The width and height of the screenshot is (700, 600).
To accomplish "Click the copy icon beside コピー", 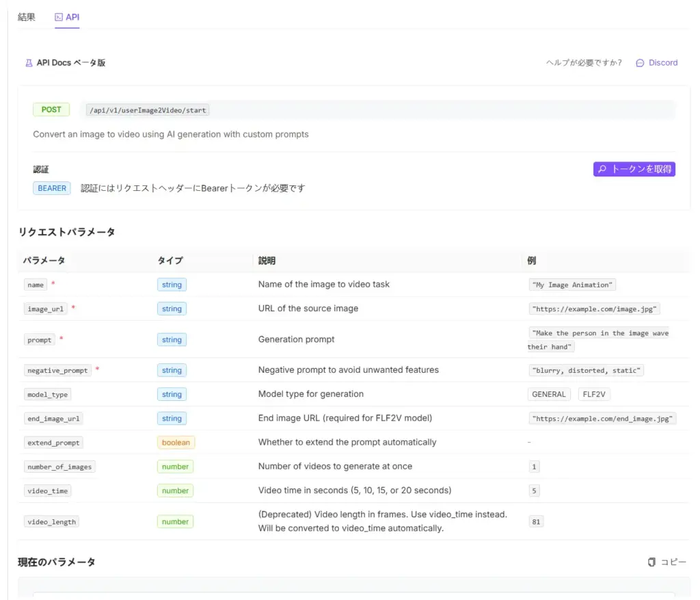I will click(651, 562).
